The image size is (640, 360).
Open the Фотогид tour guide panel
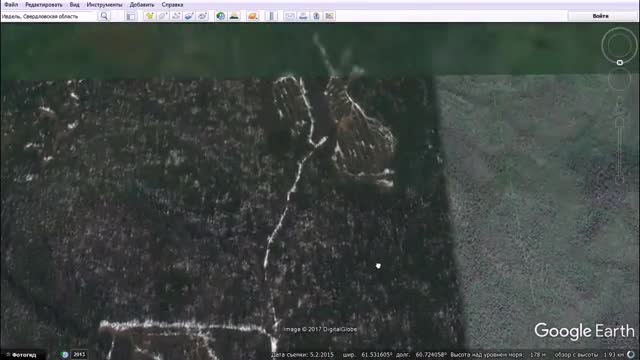21,355
